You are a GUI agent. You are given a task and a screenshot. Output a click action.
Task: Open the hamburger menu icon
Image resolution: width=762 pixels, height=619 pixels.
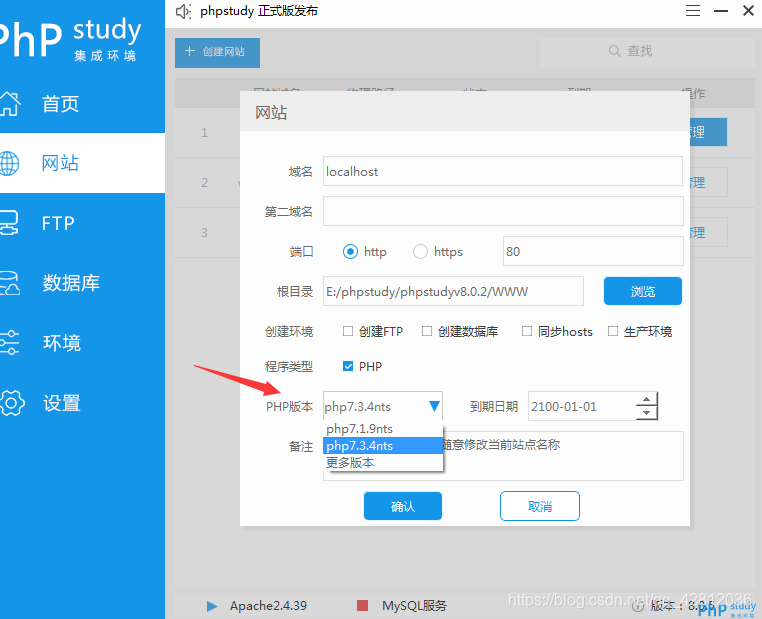coord(693,11)
